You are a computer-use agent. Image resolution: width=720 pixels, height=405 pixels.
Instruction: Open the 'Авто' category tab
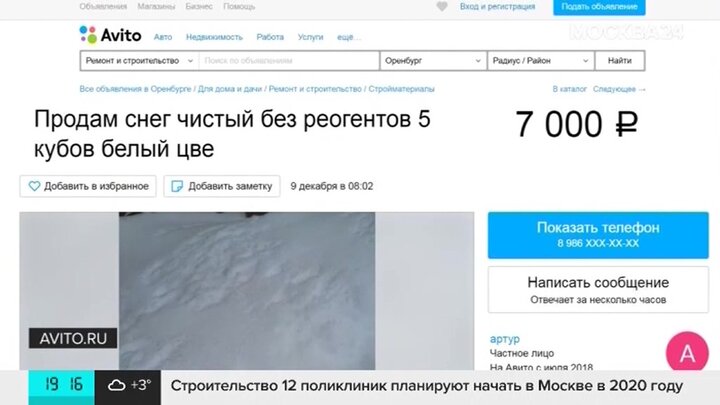(163, 37)
